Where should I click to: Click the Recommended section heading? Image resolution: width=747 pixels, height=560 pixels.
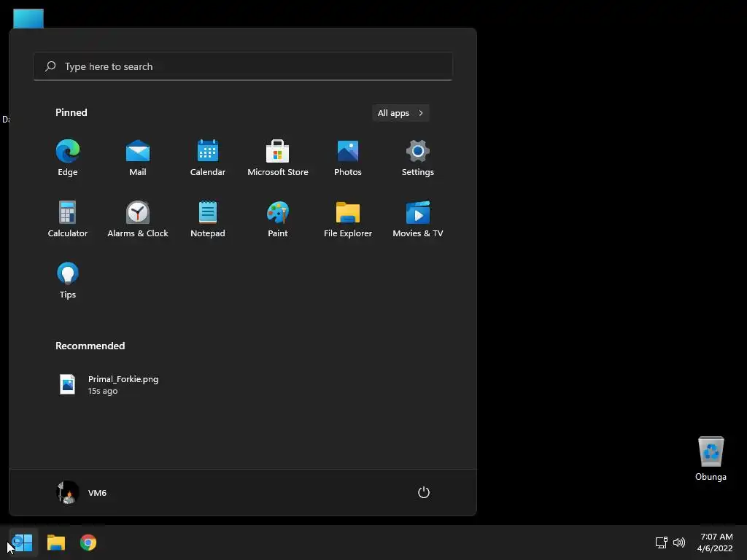coord(90,346)
